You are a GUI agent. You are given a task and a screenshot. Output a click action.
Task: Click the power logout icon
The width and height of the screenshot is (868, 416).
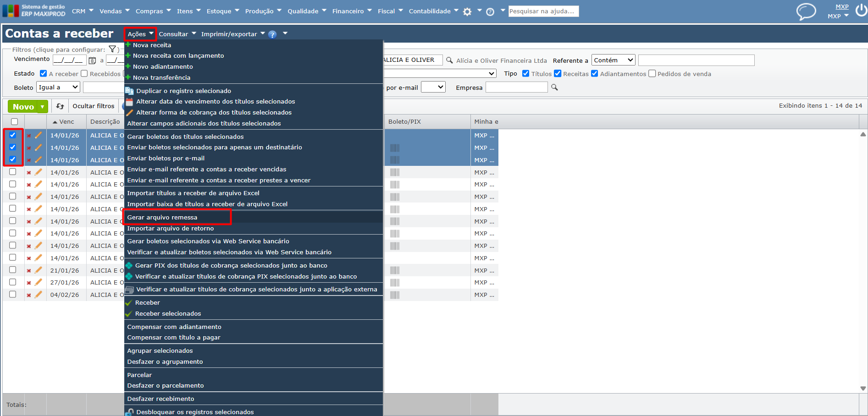[862, 10]
